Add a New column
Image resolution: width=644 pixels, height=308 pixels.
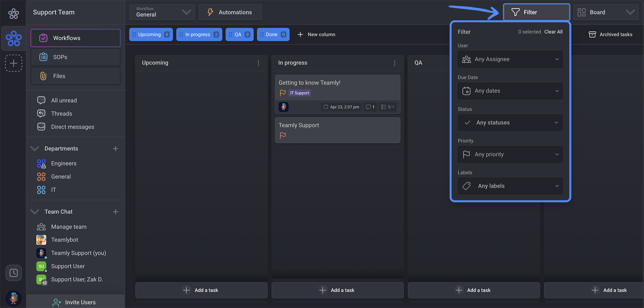coord(316,34)
